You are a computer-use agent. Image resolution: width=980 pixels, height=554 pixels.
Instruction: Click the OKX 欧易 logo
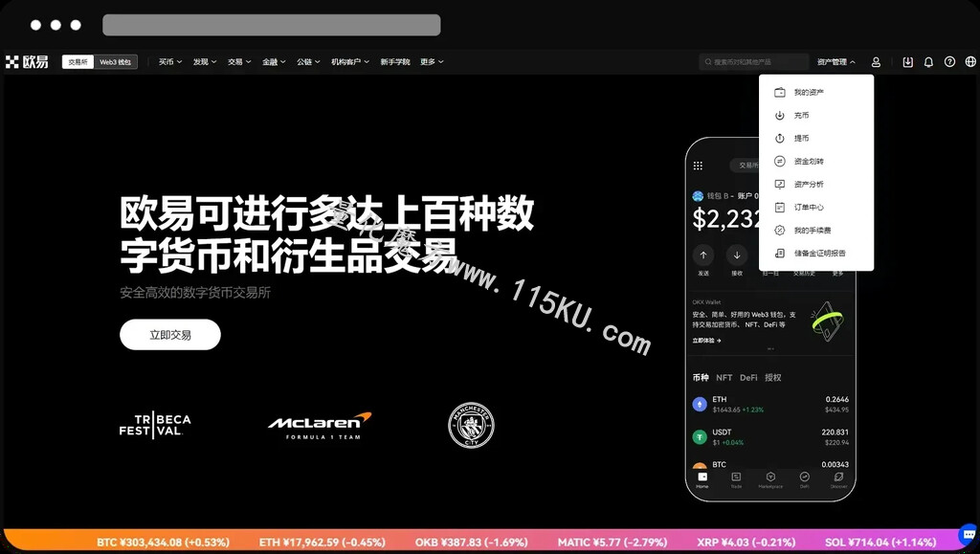click(27, 62)
